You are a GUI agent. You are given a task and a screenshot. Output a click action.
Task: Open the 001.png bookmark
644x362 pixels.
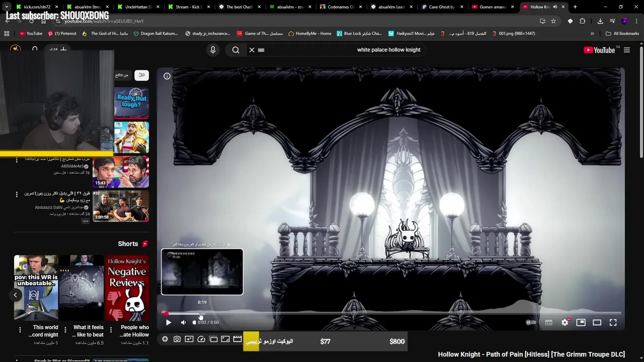(x=513, y=34)
